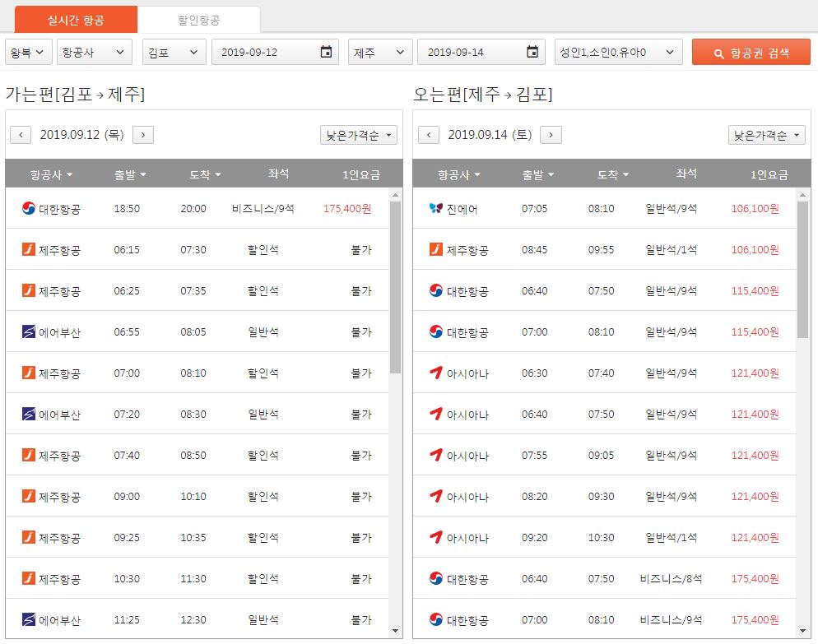Click Air Busan logo on 07:20 outbound flight
818x644 pixels.
[x=29, y=414]
